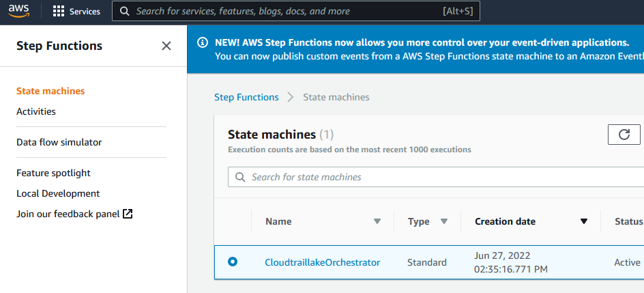Click the external link icon beside feedback panel
This screenshot has height=293, width=644.
(128, 214)
